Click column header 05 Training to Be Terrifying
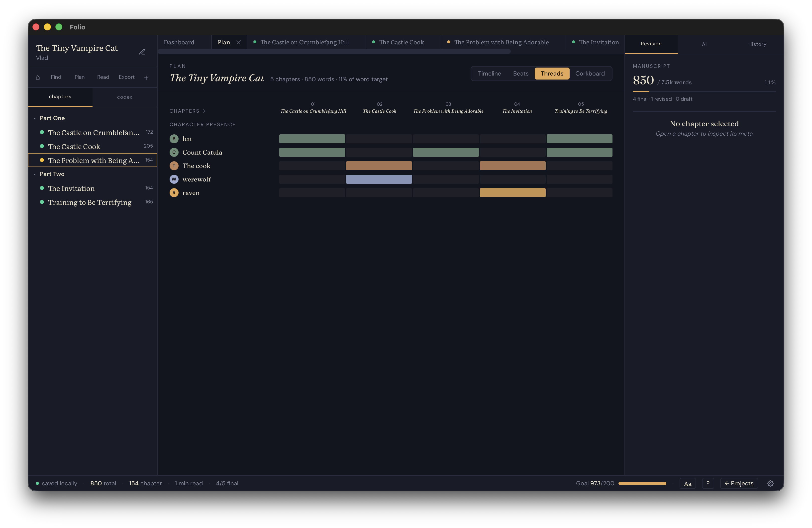Viewport: 812px width, 528px height. click(x=581, y=108)
